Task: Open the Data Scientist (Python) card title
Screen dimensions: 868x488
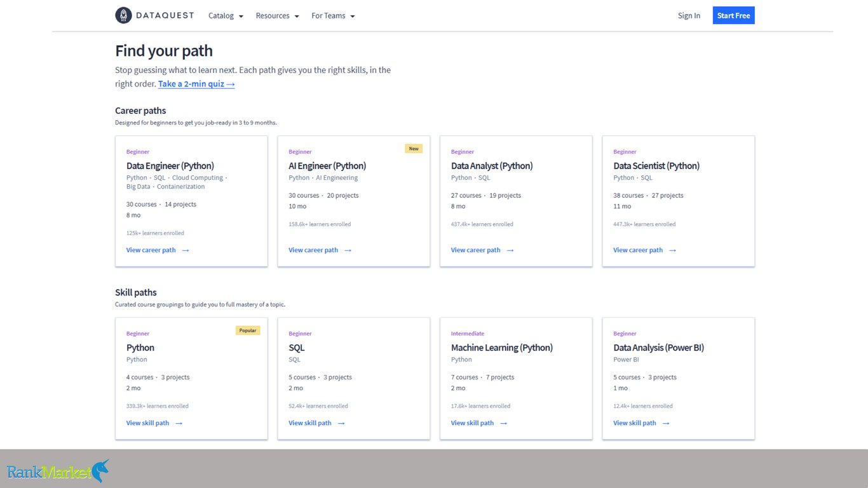Action: click(x=656, y=166)
